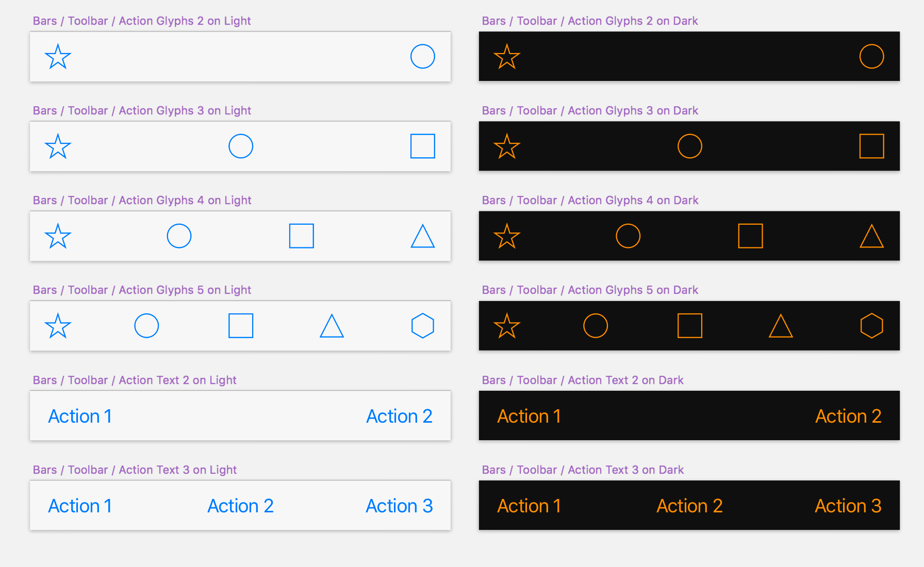Select the Action Glyphs 2 on Light component label
Image resolution: width=924 pixels, height=567 pixels.
pos(142,21)
